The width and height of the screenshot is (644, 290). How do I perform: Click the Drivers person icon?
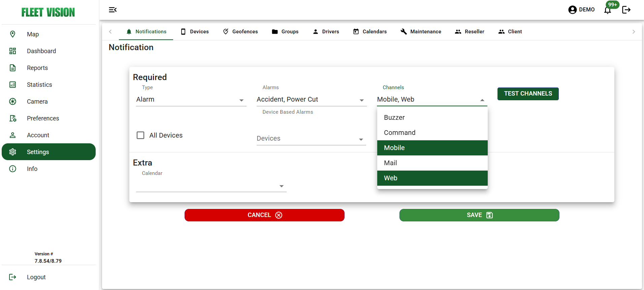coord(316,32)
